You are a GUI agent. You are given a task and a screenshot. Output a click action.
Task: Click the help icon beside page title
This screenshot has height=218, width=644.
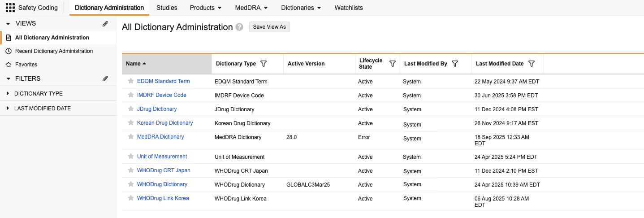240,27
